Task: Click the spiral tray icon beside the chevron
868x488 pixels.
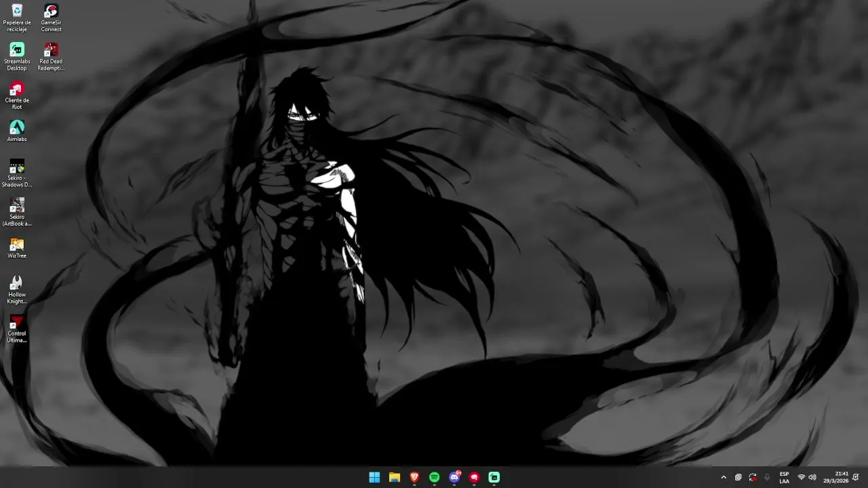Action: coord(738,477)
